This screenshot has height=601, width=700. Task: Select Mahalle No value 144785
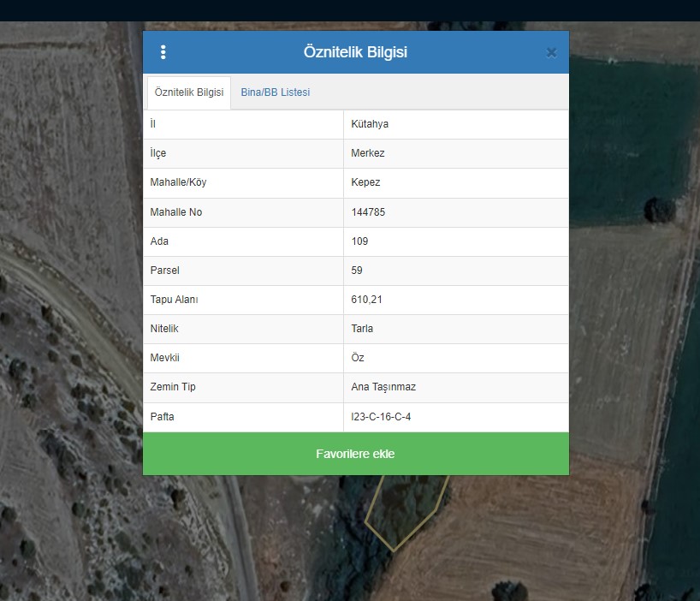(368, 212)
